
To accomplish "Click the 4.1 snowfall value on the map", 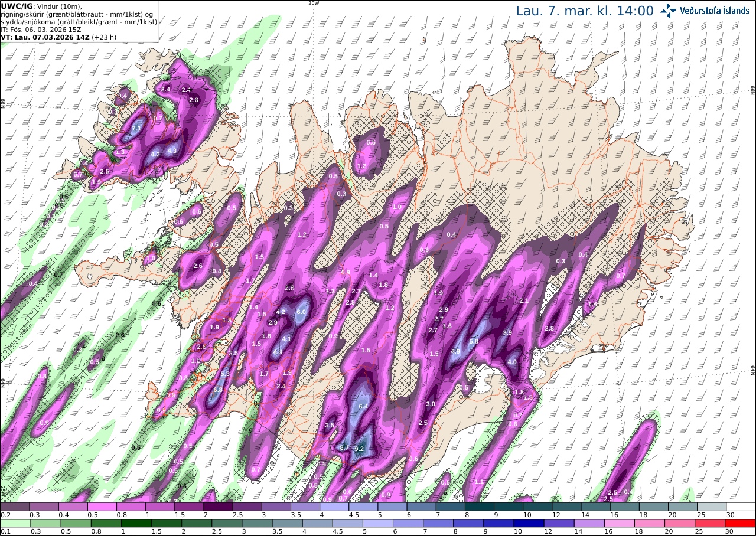I will [287, 339].
